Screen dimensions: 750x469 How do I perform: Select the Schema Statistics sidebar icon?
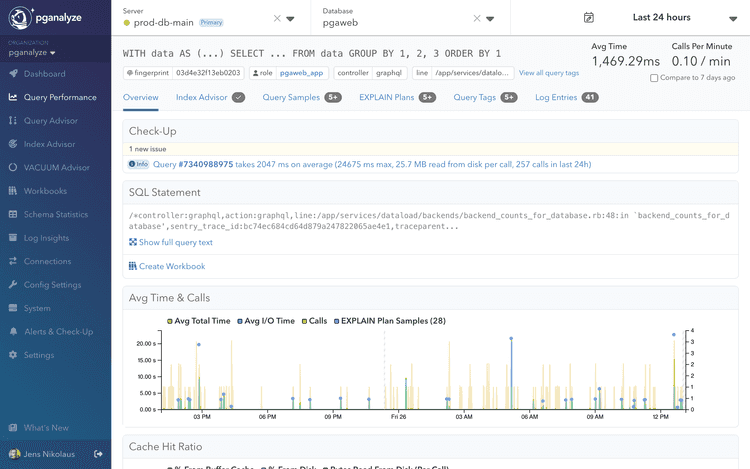pos(13,215)
